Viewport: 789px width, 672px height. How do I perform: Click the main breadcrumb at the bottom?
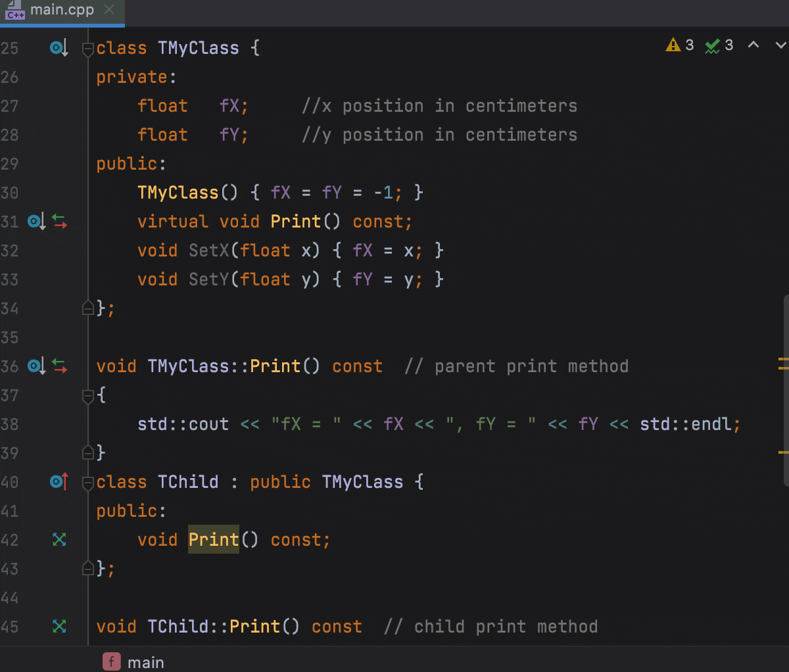146,661
